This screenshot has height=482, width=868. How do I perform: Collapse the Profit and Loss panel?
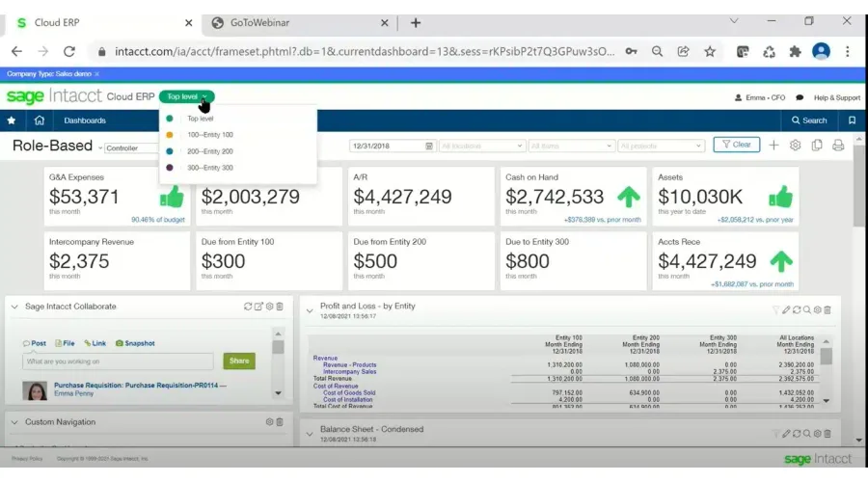(310, 311)
